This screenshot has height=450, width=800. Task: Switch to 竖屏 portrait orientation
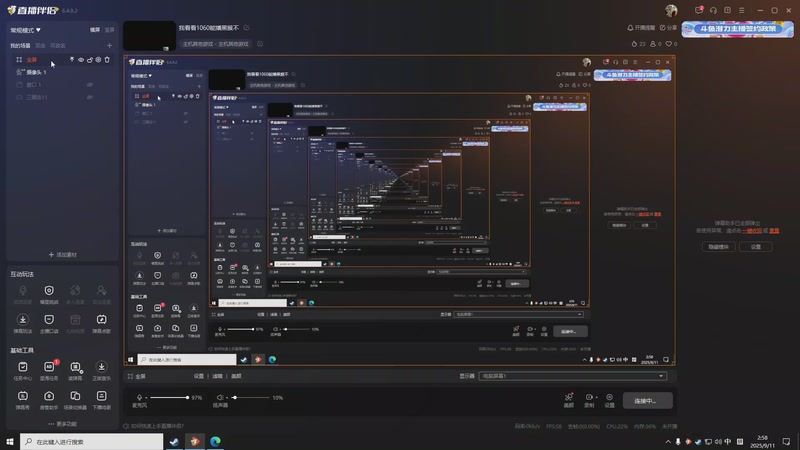pos(109,30)
